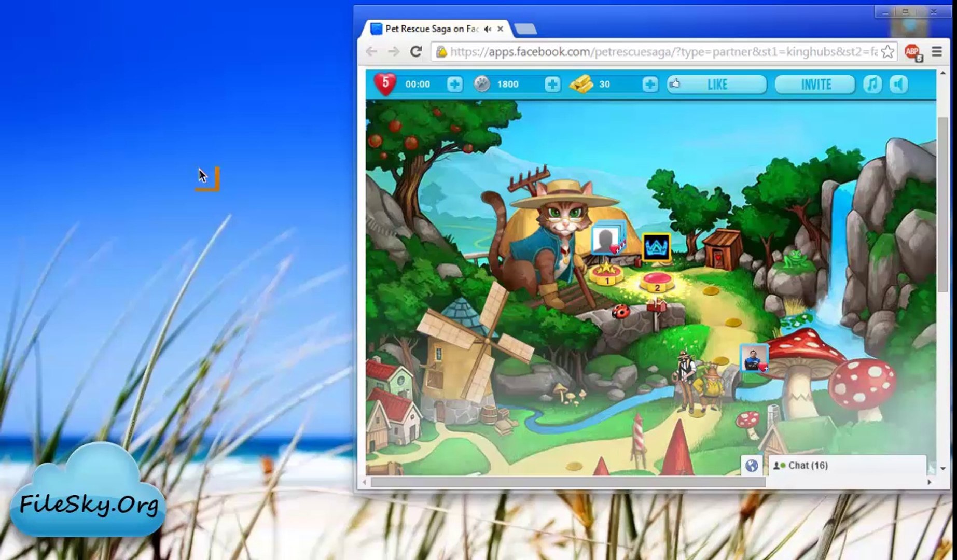
Task: Click the browser back arrow
Action: pyautogui.click(x=371, y=51)
